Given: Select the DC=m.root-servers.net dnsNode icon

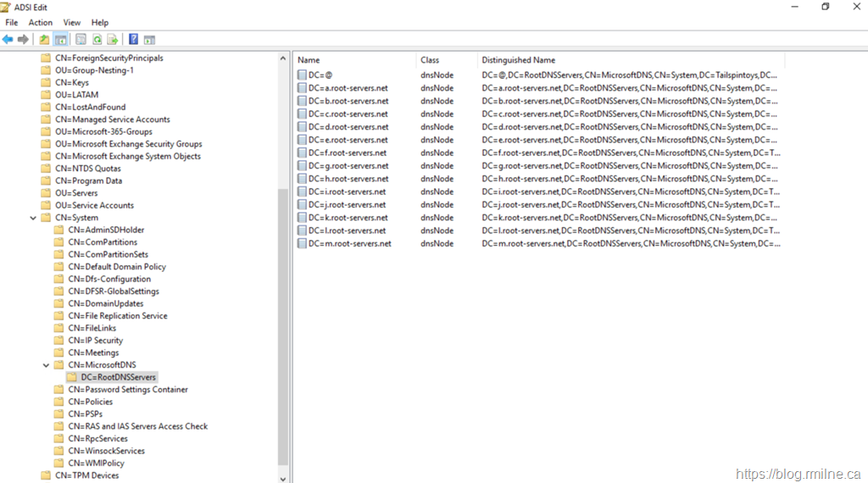Looking at the screenshot, I should click(302, 244).
